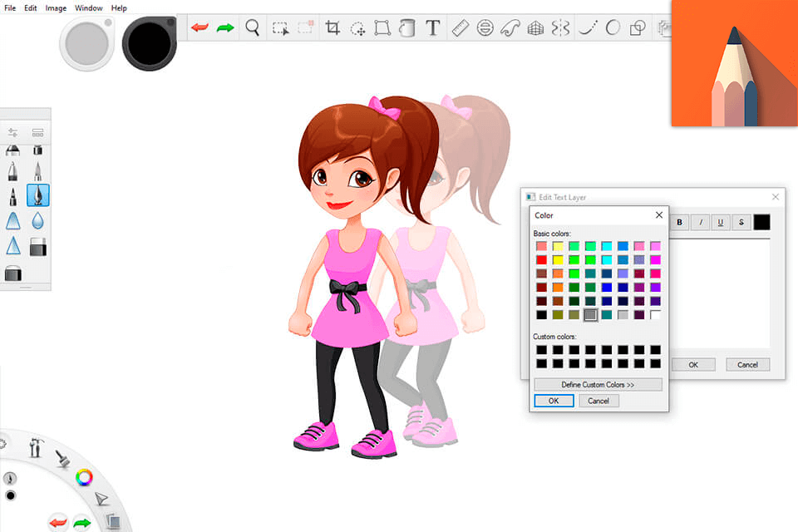The height and width of the screenshot is (532, 798).
Task: Select the soft eraser at palette bottom
Action: [12, 273]
